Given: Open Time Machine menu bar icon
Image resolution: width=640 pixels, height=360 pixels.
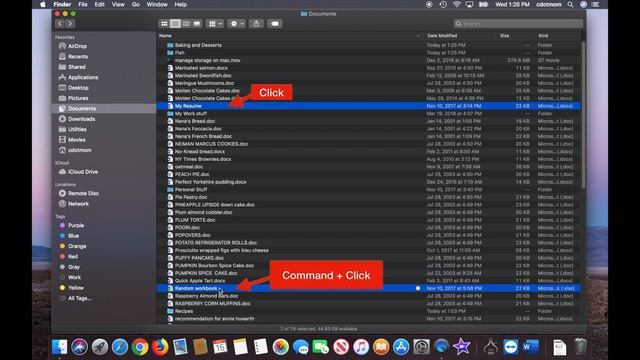Looking at the screenshot, I should (x=443, y=4).
